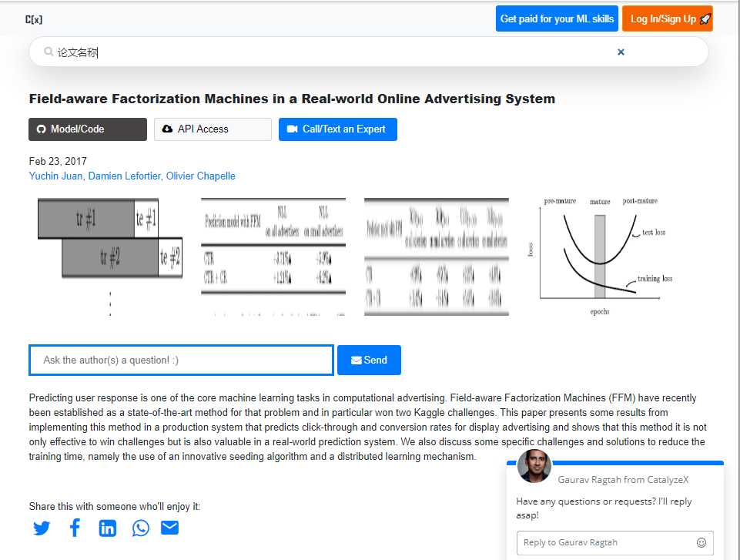Open Log In/Sign Up
This screenshot has width=740, height=560.
point(667,19)
